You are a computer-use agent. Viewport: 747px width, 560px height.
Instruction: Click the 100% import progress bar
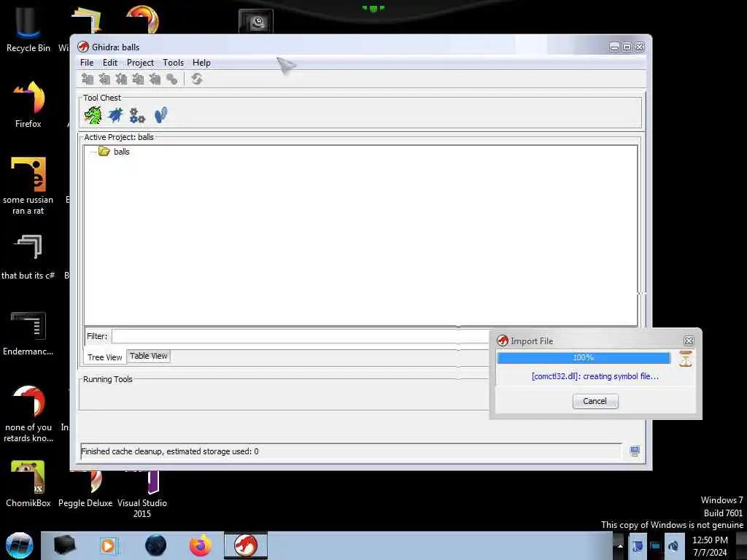(x=584, y=357)
